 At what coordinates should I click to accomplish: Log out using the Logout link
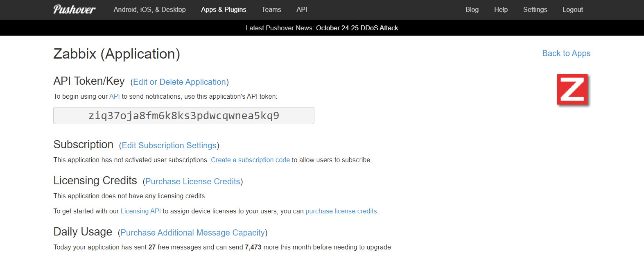tap(572, 9)
